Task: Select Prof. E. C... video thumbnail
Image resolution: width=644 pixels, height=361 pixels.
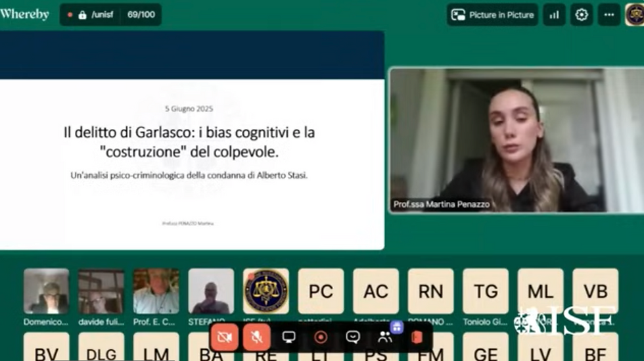Action: click(x=156, y=291)
